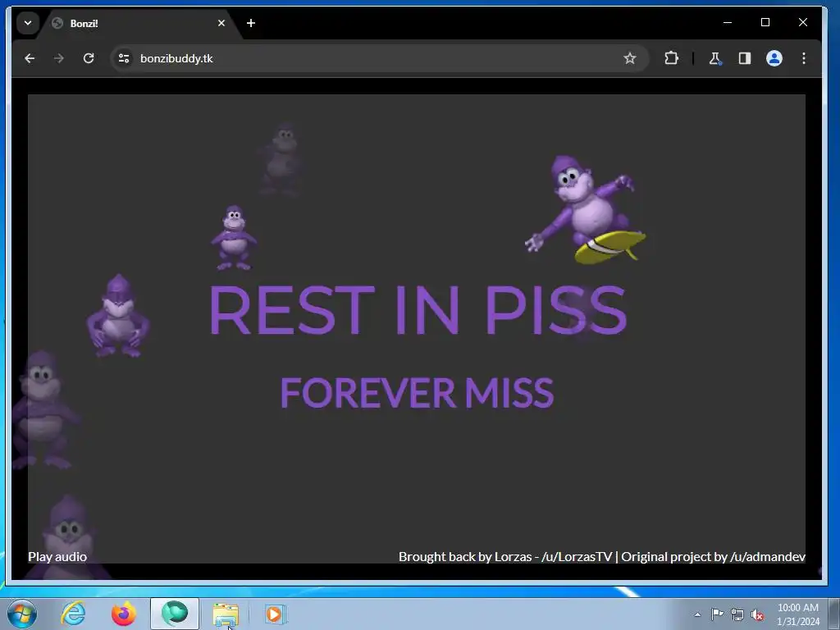Close the Bonzi! tab
The height and width of the screenshot is (630, 840).
coord(221,23)
